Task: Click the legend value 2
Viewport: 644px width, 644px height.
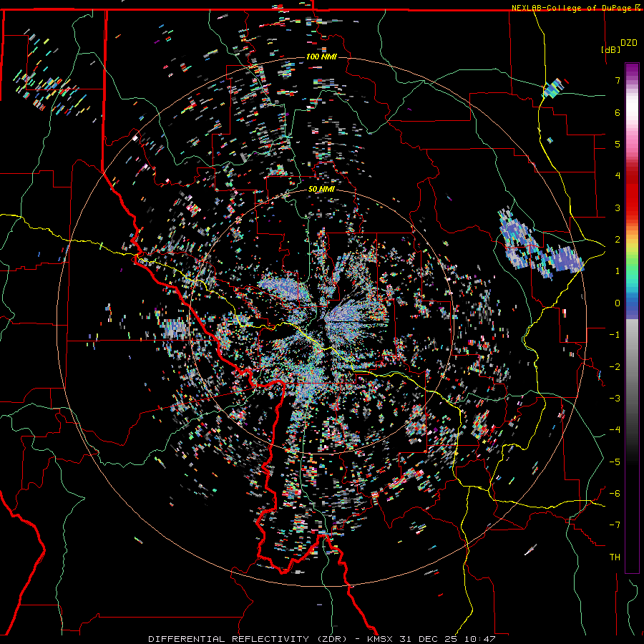Action: pyautogui.click(x=618, y=240)
